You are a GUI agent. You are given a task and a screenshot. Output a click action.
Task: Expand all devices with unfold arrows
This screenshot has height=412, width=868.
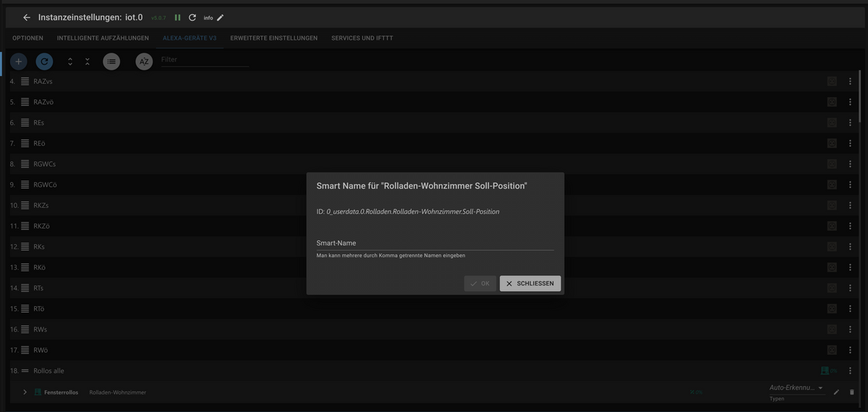(x=70, y=62)
